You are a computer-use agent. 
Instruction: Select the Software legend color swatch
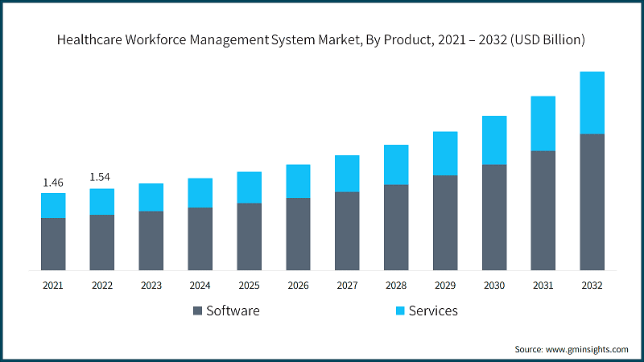(197, 311)
